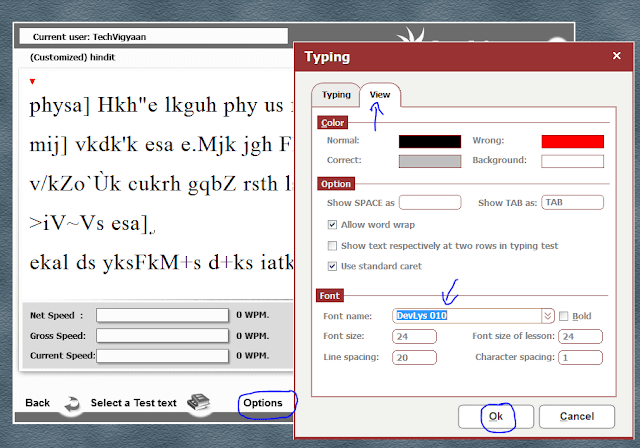Click the Color section heading
640x448 pixels.
[x=332, y=123]
